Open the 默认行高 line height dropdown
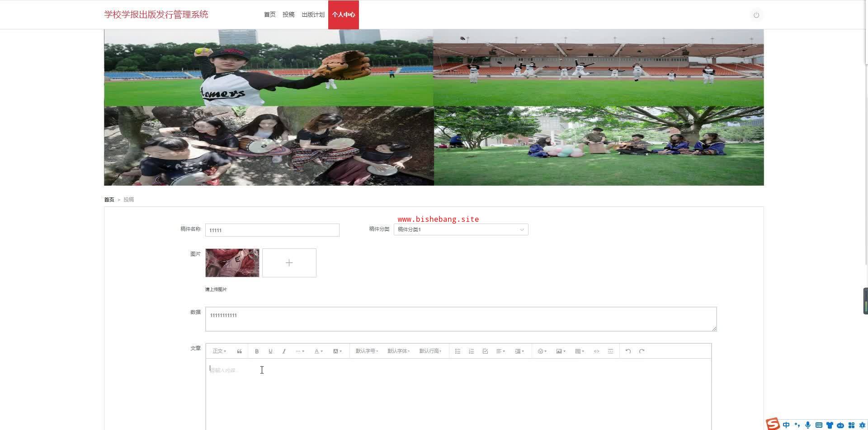This screenshot has width=868, height=430. (430, 351)
